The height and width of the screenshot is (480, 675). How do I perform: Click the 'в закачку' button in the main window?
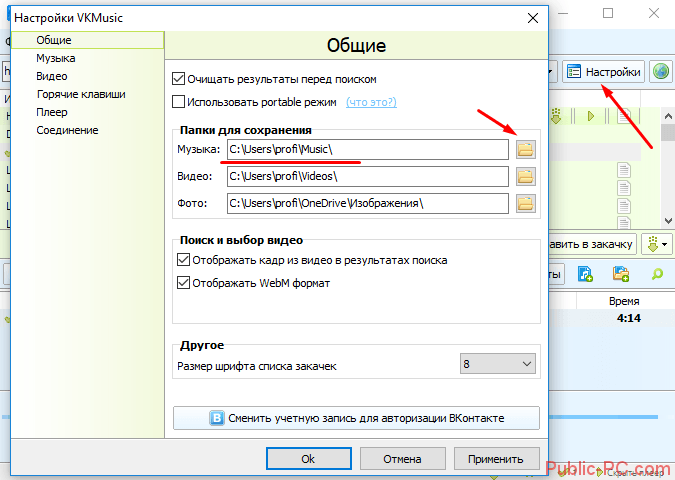592,245
